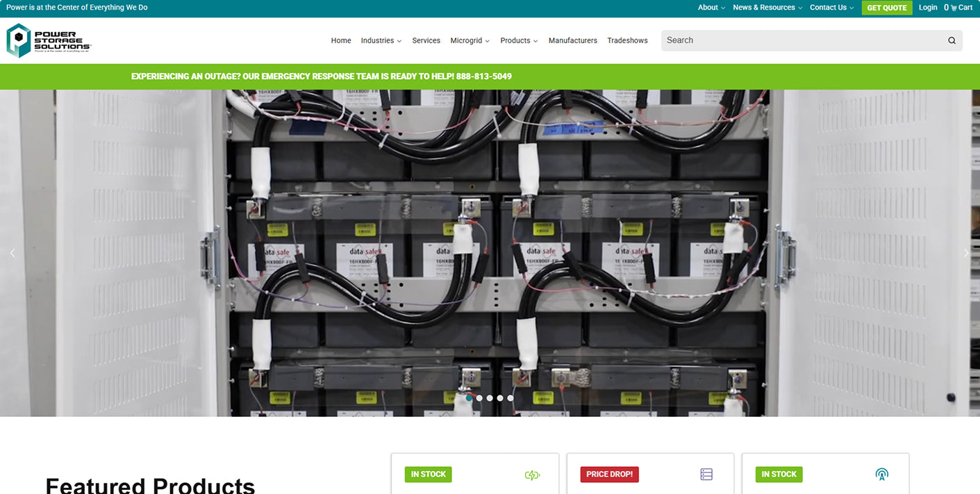Click the antenna tower icon on card
This screenshot has width=980, height=494.
point(881,475)
